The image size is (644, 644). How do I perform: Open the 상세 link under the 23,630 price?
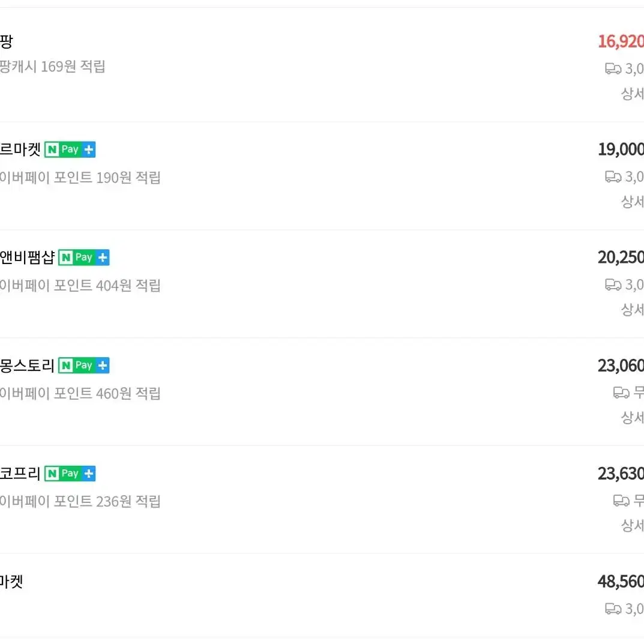coord(632,526)
